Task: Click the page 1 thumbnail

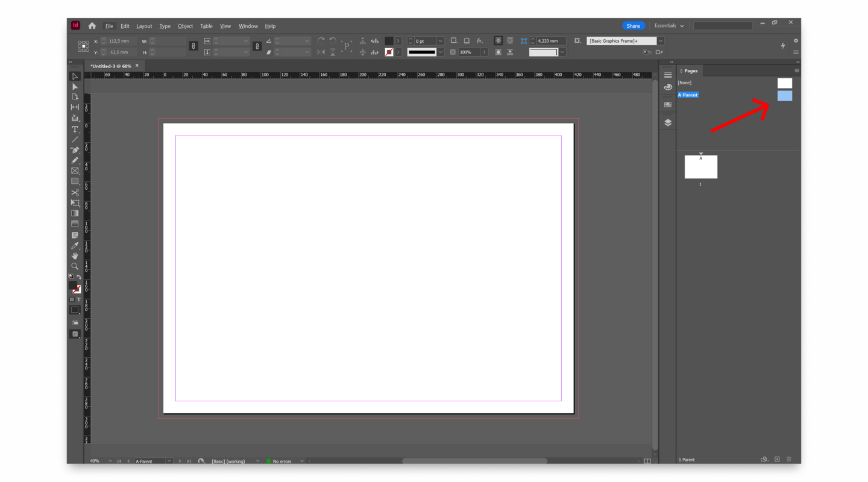Action: (x=700, y=167)
